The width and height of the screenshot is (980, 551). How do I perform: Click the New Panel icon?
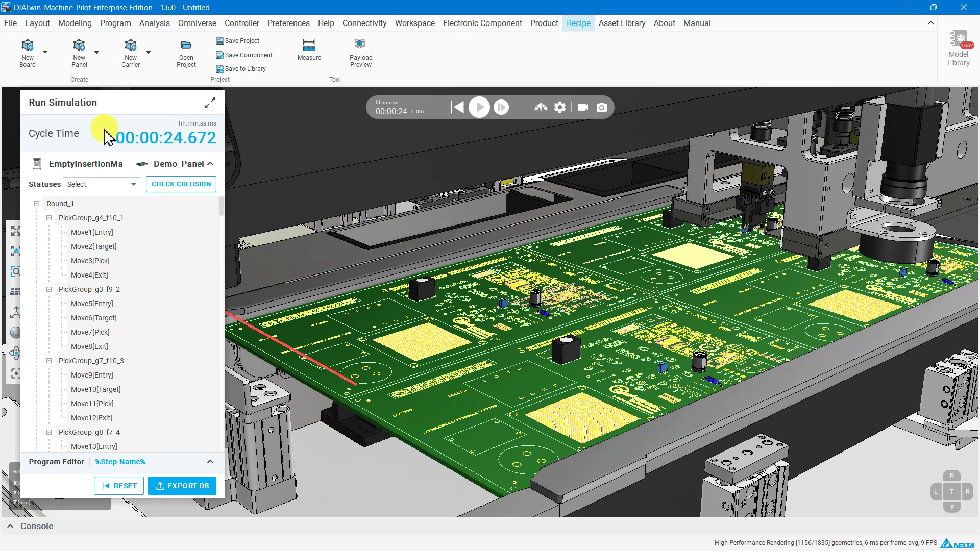79,45
